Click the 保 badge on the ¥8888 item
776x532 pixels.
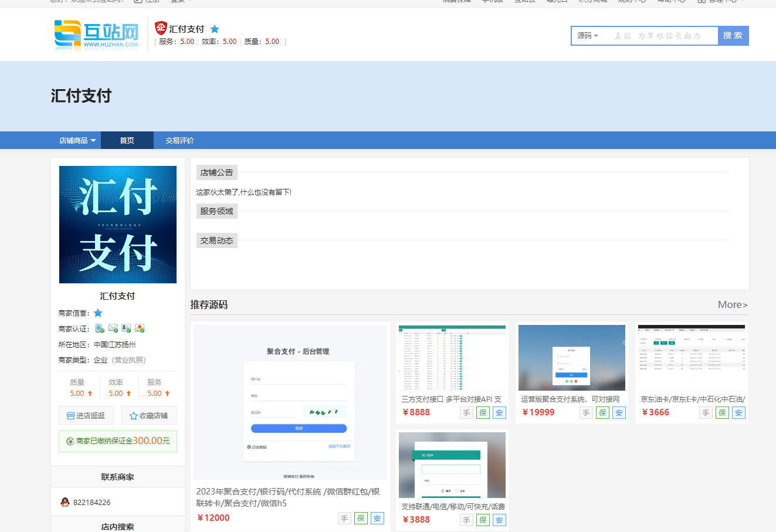click(x=483, y=413)
